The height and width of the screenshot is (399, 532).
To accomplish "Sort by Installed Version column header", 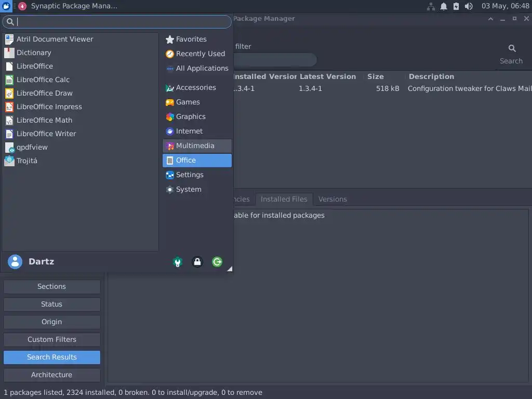I will (x=265, y=77).
